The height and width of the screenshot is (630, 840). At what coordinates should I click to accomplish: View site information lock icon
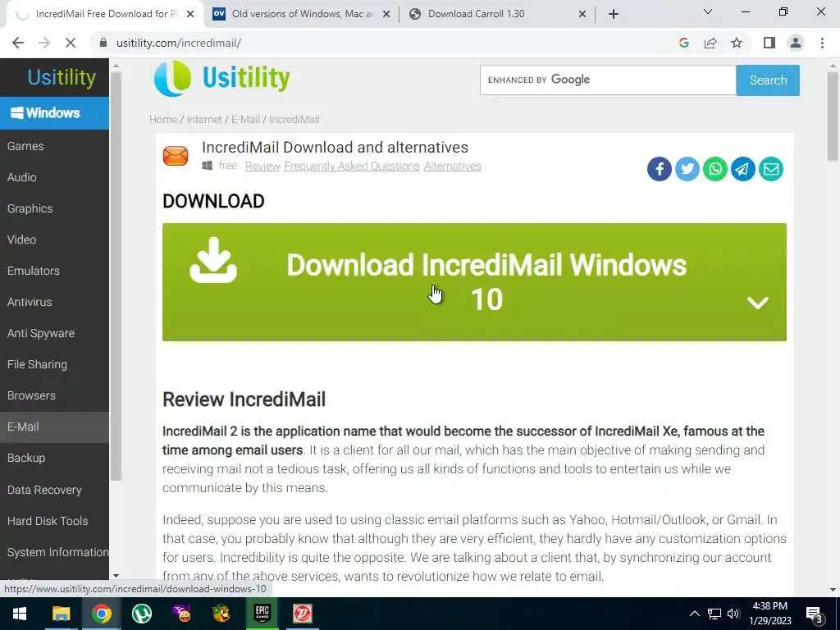click(x=103, y=43)
